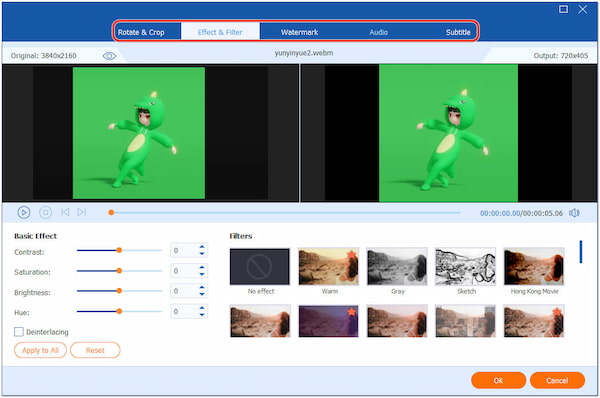
Task: Click the Brightness slider handle
Action: 119,291
